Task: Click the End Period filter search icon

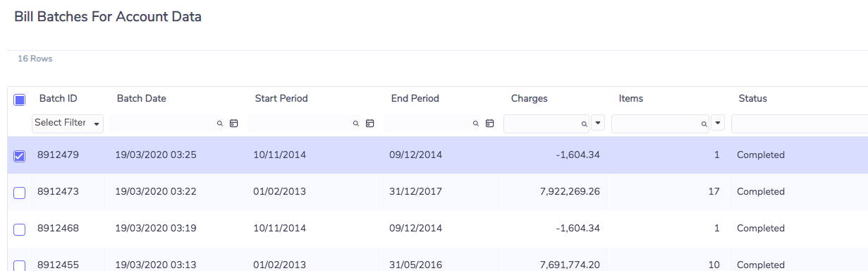Action: tap(476, 124)
